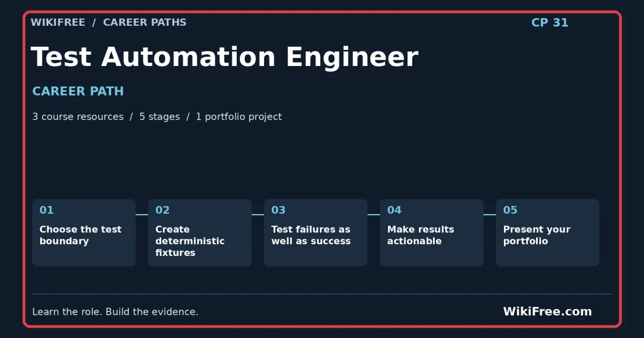Click the WikiFree.com footer link
Screen dimensions: 644x338
pos(547,312)
